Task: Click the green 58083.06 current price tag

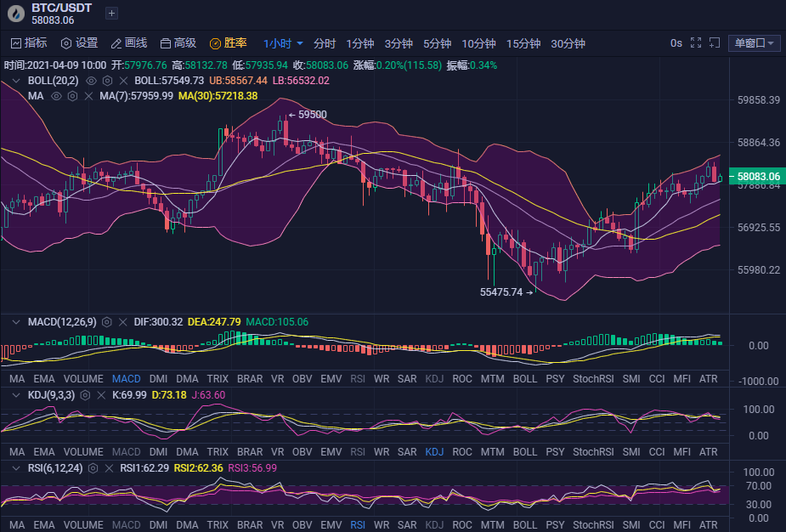Action: click(x=757, y=177)
